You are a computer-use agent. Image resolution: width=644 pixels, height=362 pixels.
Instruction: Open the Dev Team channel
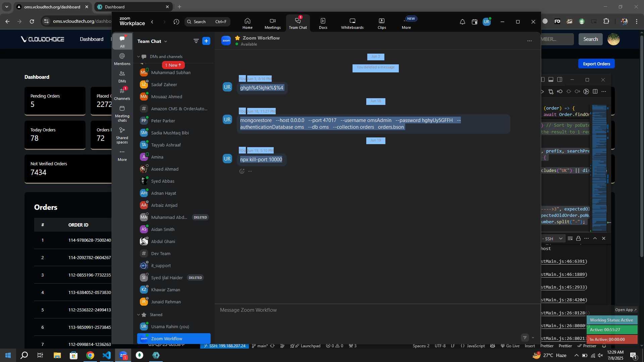pos(174,253)
